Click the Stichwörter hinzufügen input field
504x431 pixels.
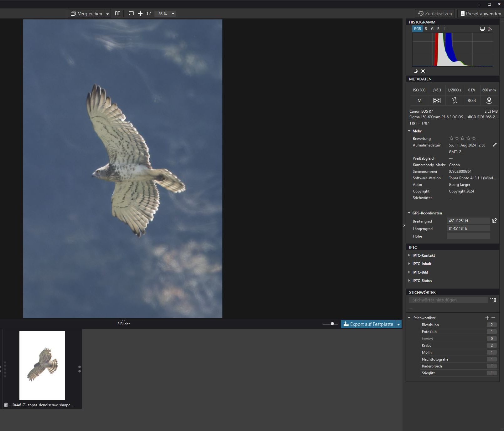448,300
